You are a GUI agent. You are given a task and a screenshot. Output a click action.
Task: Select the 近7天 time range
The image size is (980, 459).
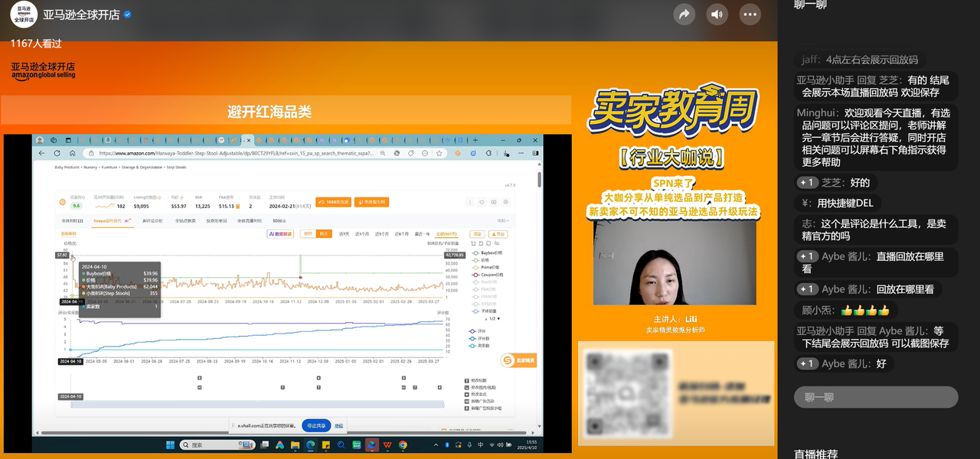344,233
